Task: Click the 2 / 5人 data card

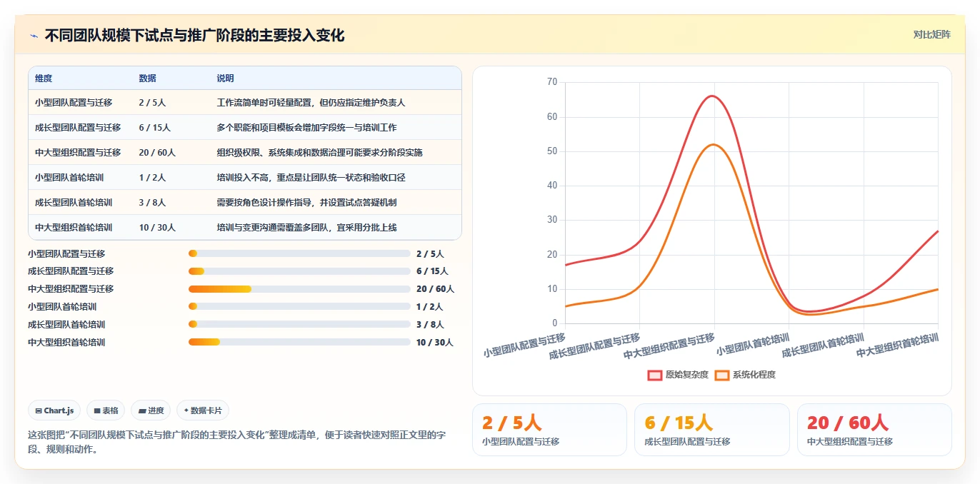Action: click(549, 430)
